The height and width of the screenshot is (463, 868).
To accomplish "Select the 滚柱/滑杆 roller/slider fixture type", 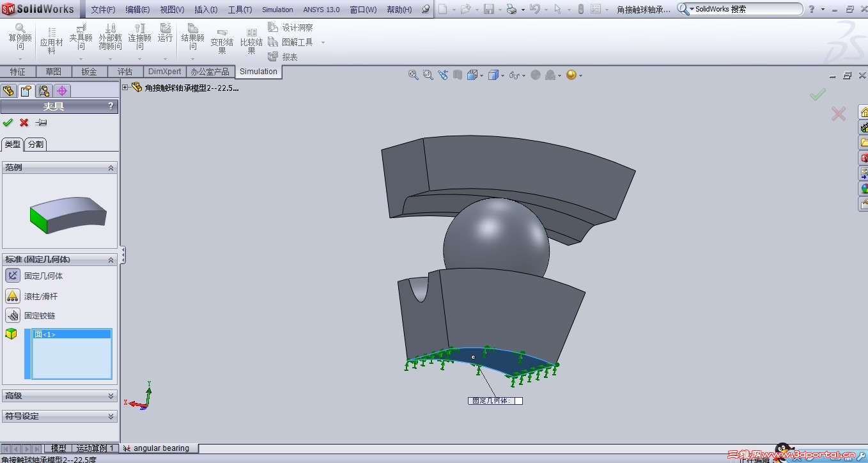I will click(13, 296).
